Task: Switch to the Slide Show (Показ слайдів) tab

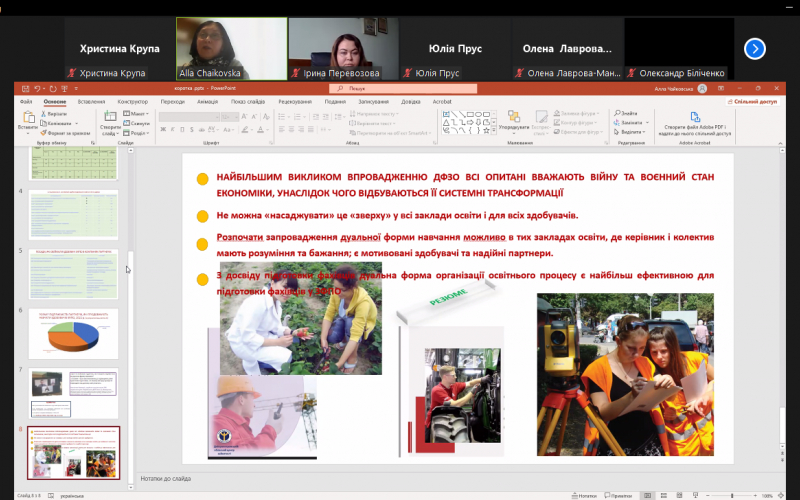Action: (248, 102)
